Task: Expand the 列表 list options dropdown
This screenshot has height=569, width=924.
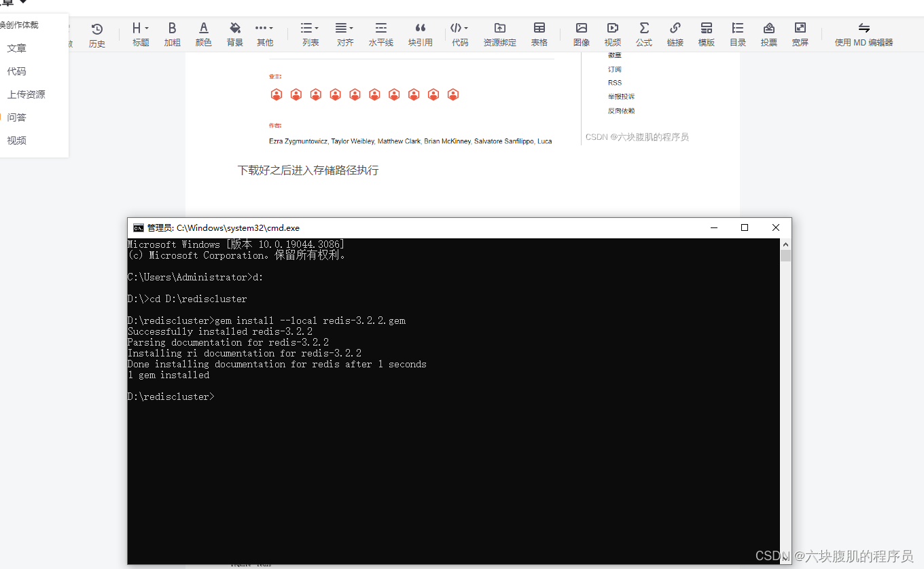Action: [x=310, y=33]
